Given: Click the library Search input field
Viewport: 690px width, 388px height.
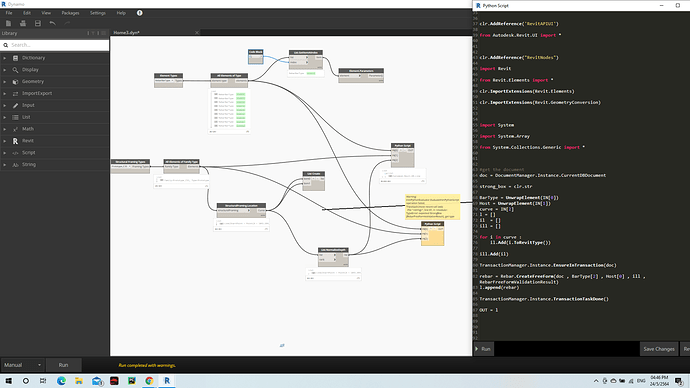Looking at the screenshot, I should pyautogui.click(x=55, y=45).
